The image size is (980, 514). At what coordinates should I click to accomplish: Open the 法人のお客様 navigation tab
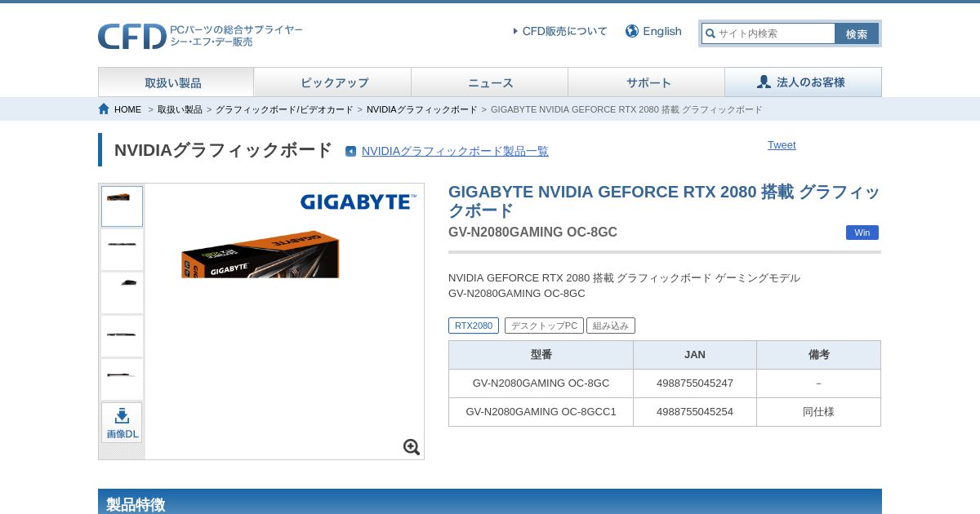pyautogui.click(x=803, y=82)
